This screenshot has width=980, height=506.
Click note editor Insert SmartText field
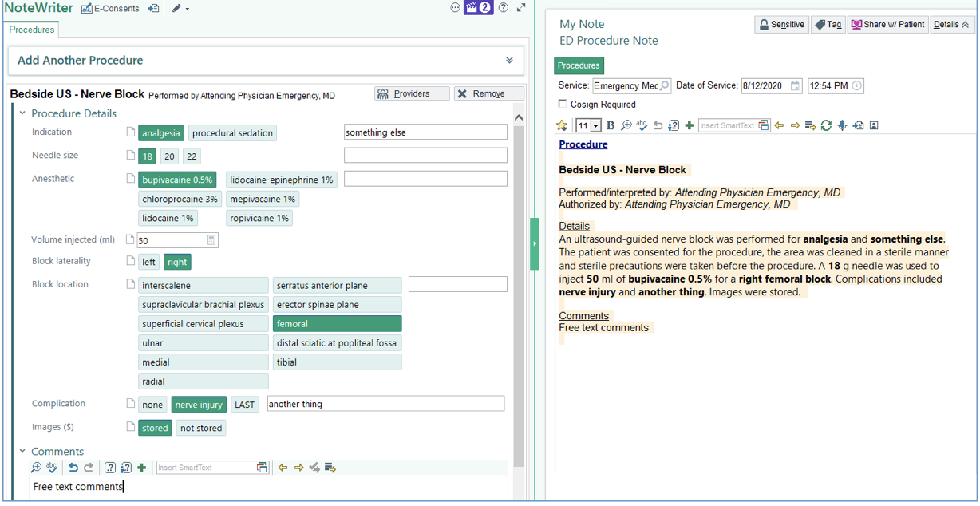[x=734, y=125]
